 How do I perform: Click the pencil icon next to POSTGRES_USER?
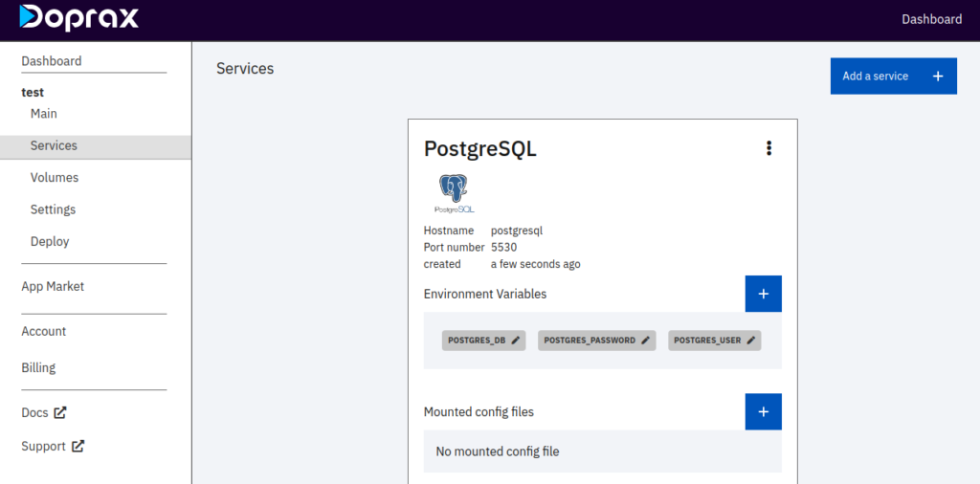coord(751,341)
